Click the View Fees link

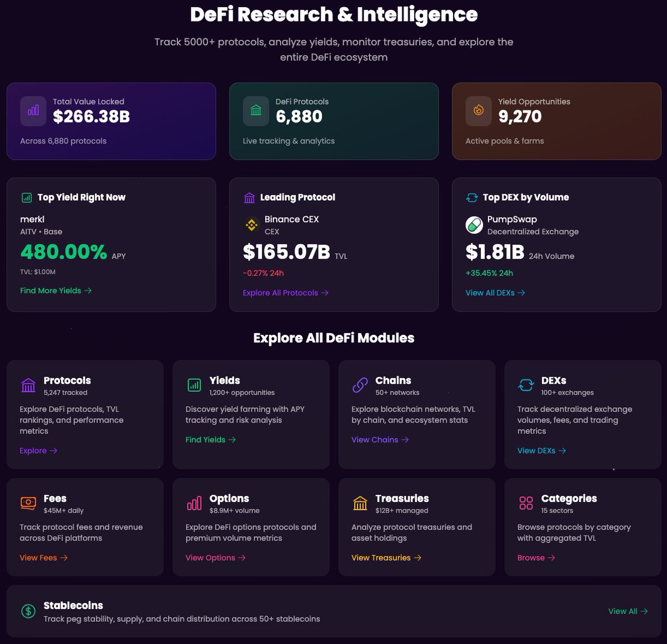coord(43,557)
